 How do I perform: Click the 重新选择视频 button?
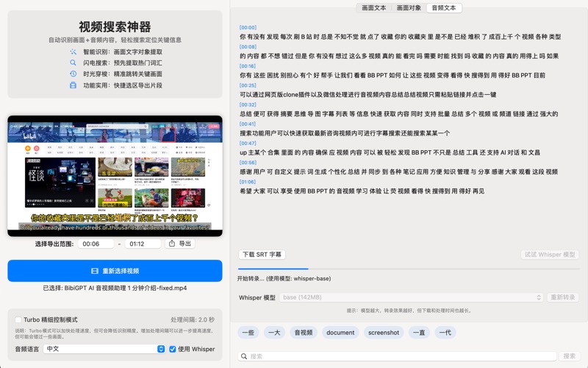click(115, 271)
